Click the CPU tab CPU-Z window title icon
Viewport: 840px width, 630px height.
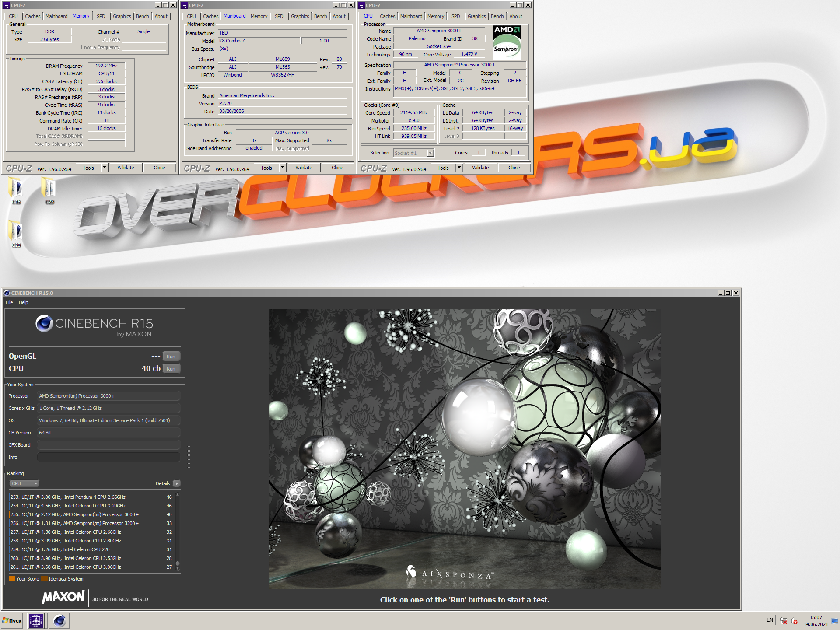[x=361, y=5]
